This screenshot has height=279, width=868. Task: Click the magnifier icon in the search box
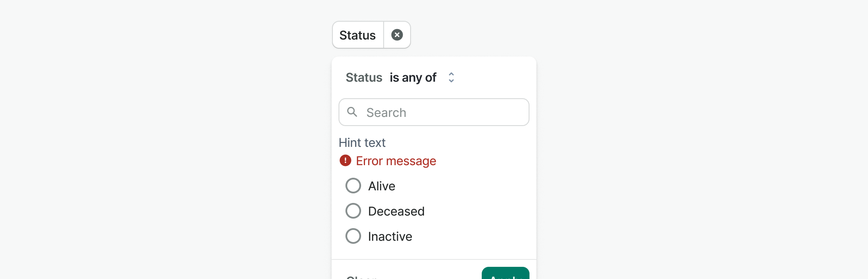click(x=352, y=112)
